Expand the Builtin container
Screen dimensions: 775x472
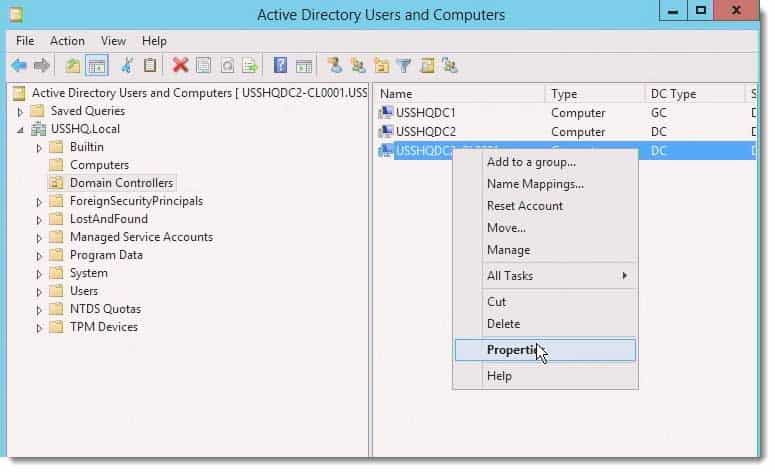click(39, 148)
